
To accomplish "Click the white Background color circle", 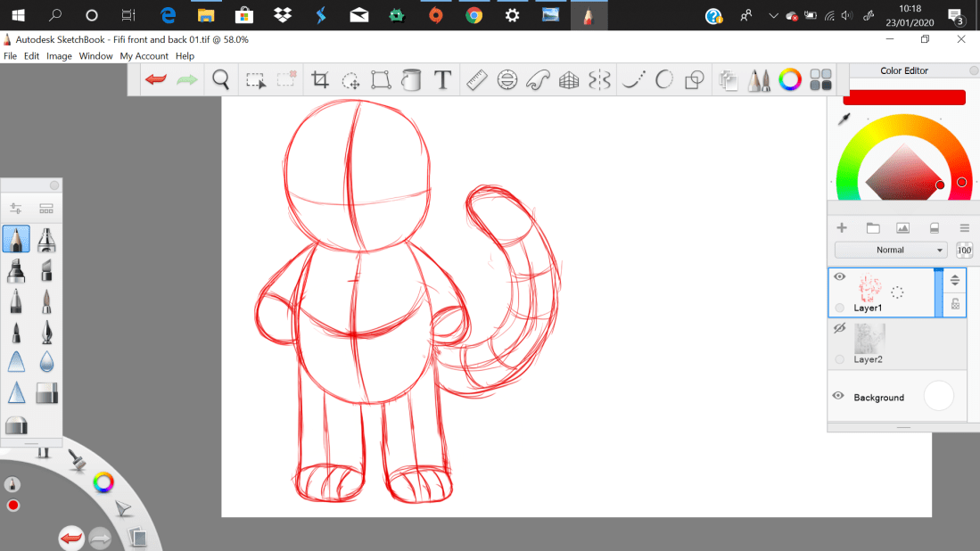I will coord(939,396).
